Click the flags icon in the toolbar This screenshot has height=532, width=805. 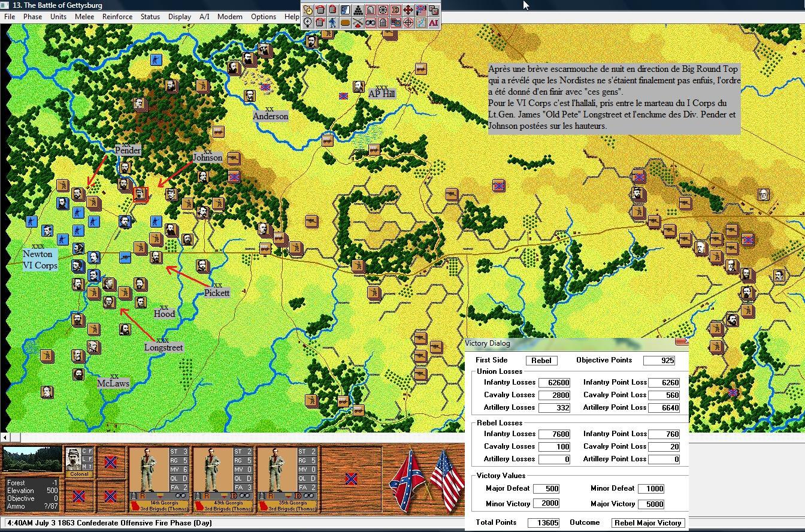click(421, 10)
